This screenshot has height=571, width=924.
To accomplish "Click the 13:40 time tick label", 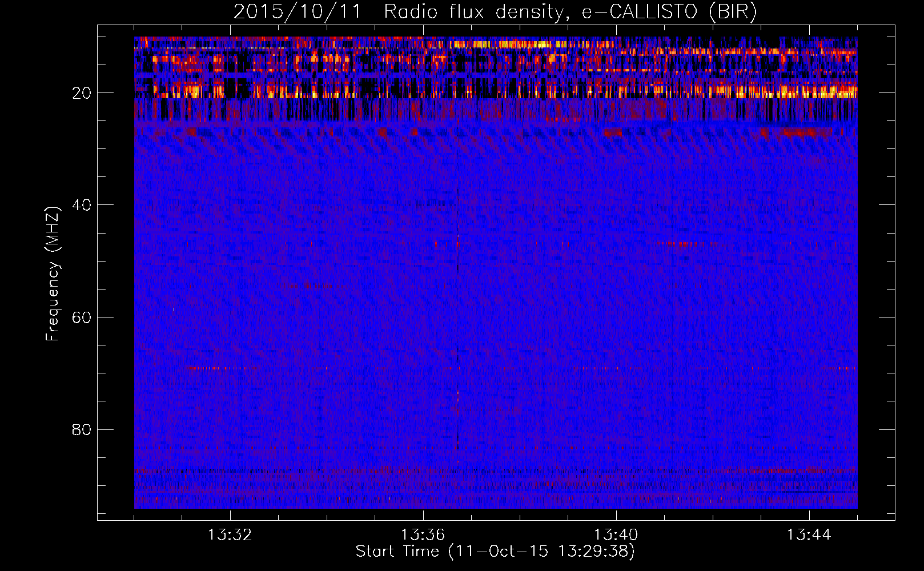I will click(x=616, y=535).
